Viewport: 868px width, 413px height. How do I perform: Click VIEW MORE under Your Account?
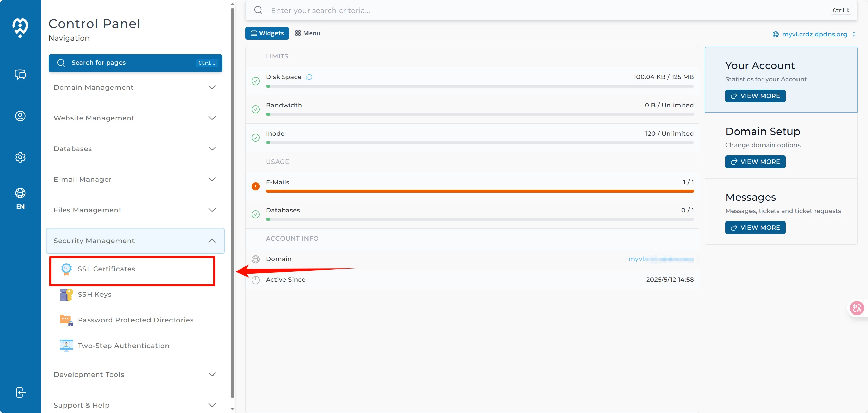[755, 96]
